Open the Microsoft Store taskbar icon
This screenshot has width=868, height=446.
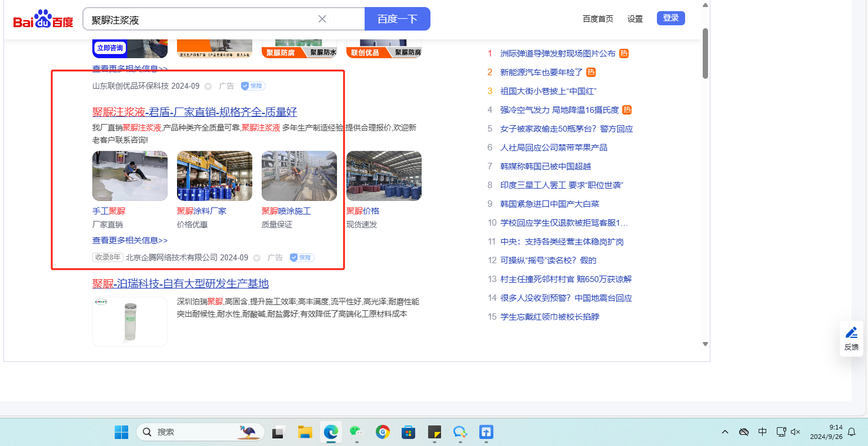408,432
